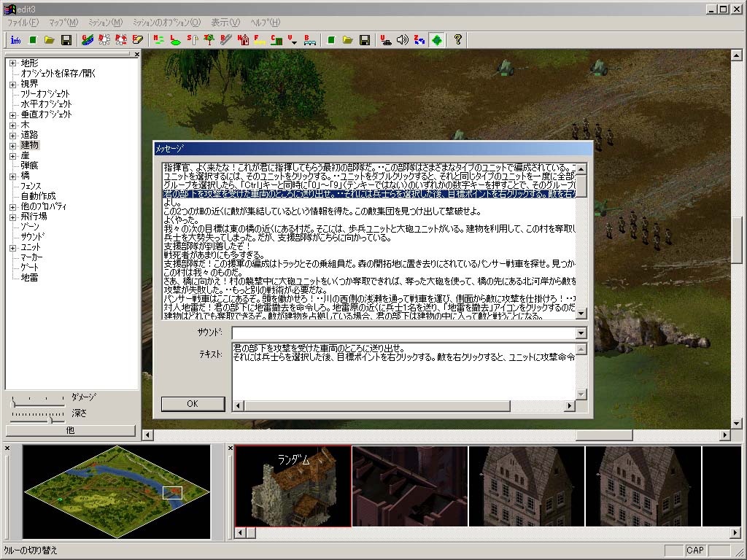Open the サウンド dropdown in message dialog
This screenshot has height=560, width=747.
pyautogui.click(x=581, y=333)
